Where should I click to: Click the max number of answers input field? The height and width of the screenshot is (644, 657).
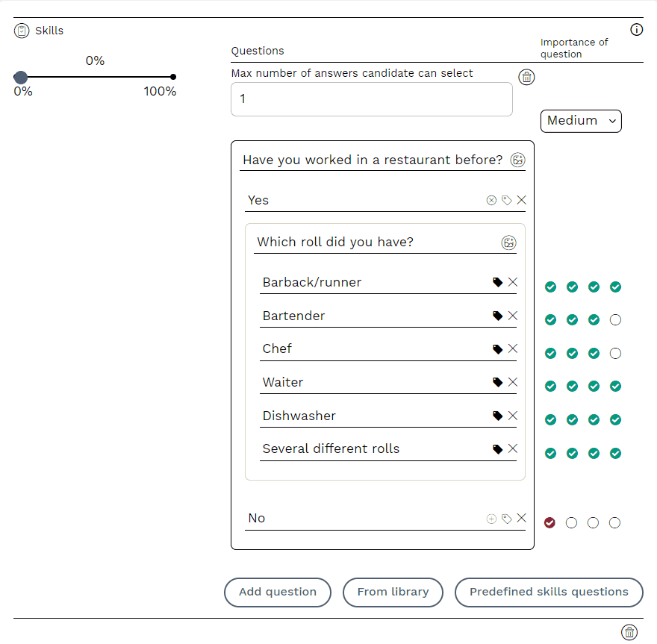coord(371,99)
